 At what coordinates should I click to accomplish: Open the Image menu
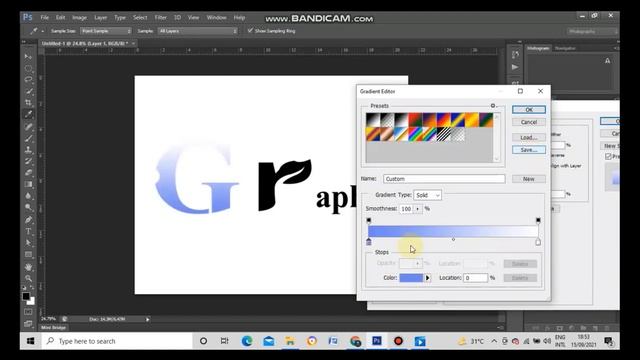[x=79, y=18]
